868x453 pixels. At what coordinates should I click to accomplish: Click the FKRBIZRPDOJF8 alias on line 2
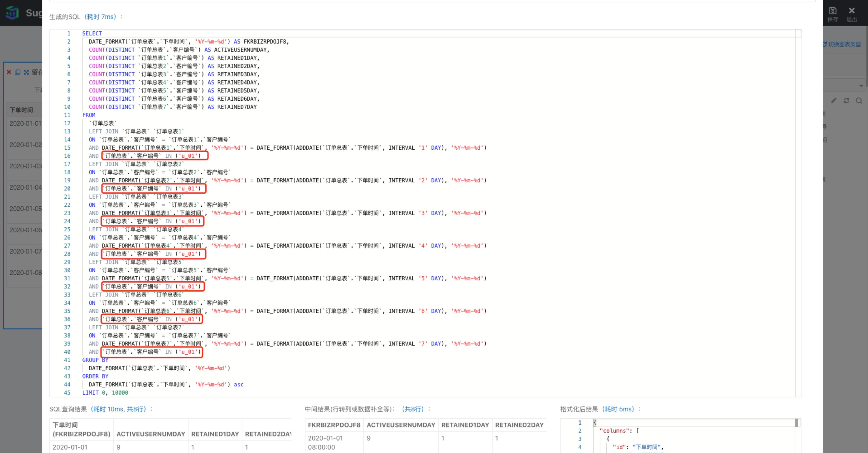pyautogui.click(x=265, y=41)
